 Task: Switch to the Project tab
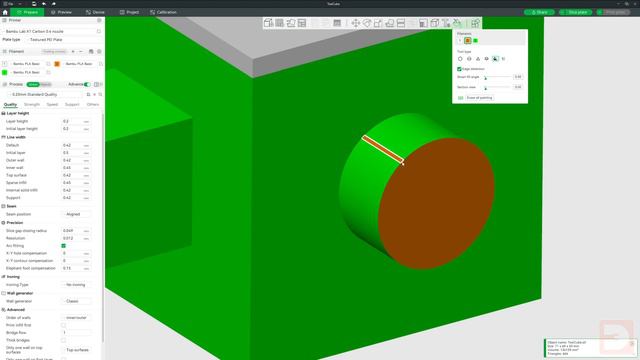[129, 12]
